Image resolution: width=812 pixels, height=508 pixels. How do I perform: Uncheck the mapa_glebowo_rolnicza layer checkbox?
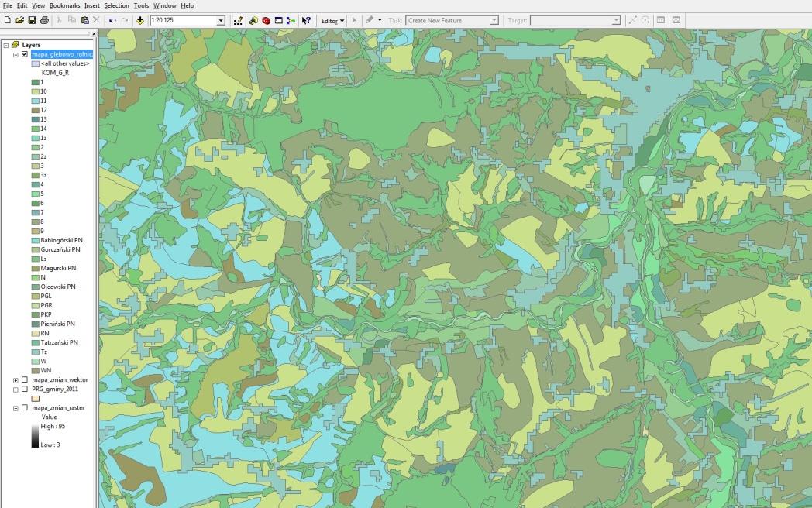[24, 54]
